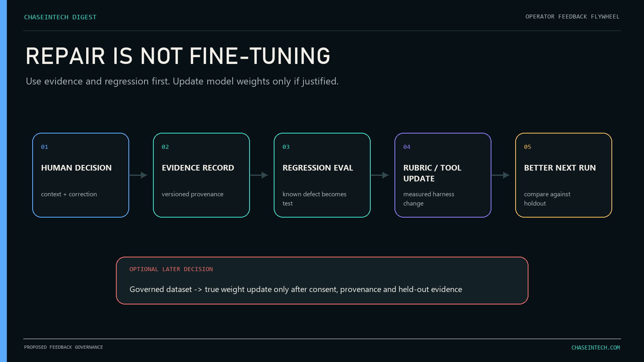This screenshot has width=644, height=362.
Task: Click the step number 05 label
Action: pyautogui.click(x=528, y=147)
